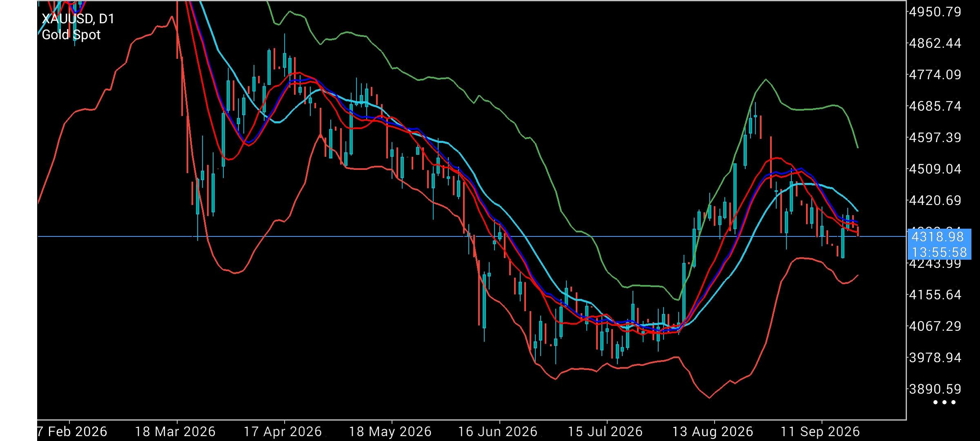Select the 17 Apr 2026 date label
This screenshot has width=980, height=441.
click(x=283, y=432)
